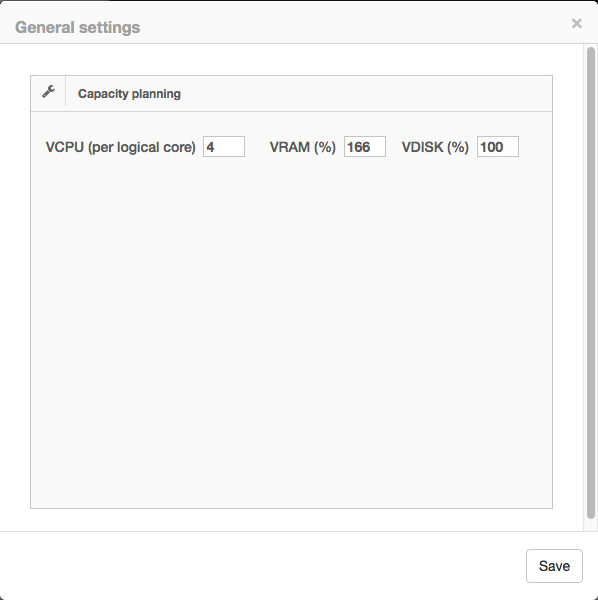Click the blank footer area left of Save
This screenshot has height=600, width=598.
[260, 566]
